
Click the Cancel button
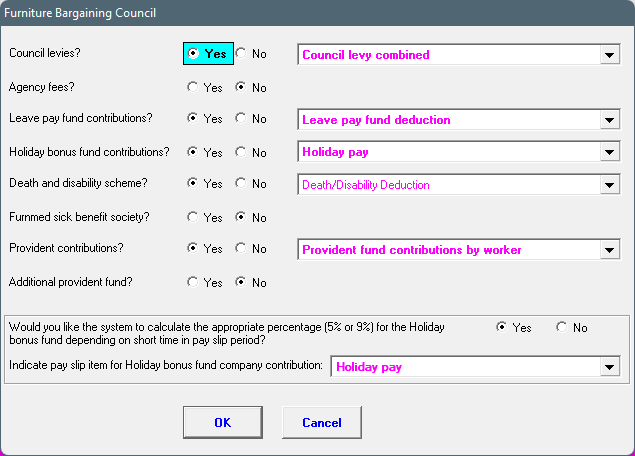(322, 422)
